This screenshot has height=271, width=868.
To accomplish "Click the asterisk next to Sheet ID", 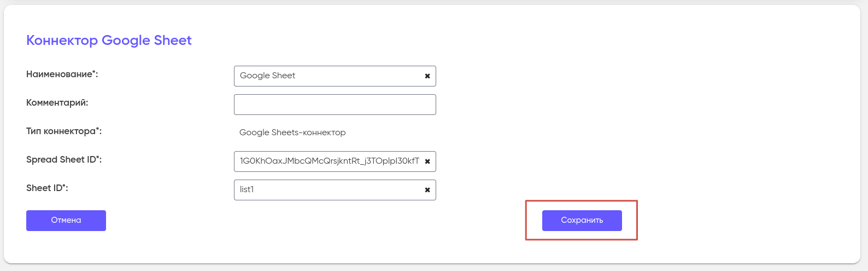I will coord(64,186).
